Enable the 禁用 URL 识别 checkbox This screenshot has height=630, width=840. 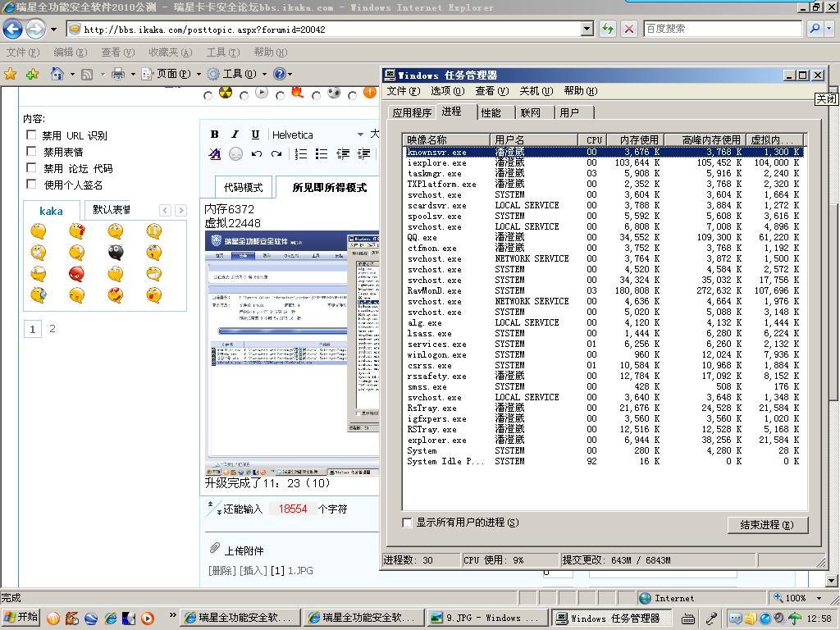click(31, 135)
